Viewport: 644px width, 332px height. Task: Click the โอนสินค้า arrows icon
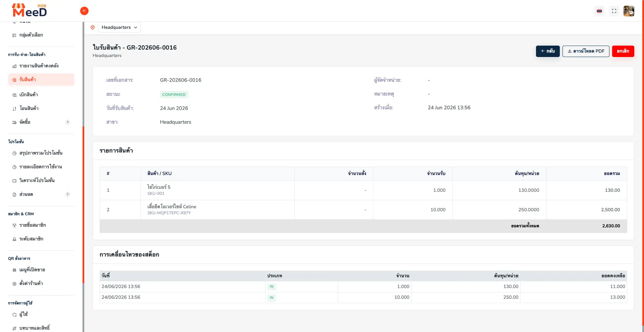pyautogui.click(x=14, y=109)
